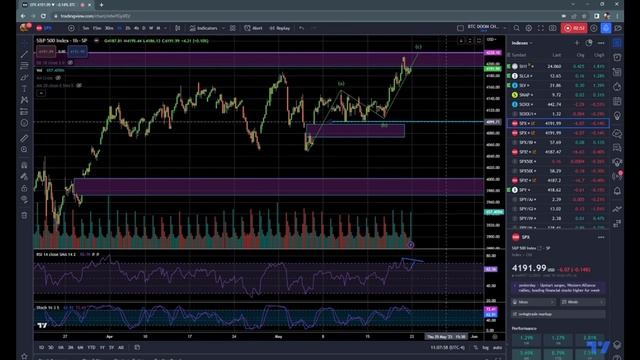Screen dimensions: 640x360
Task: Add a symbol to the watchlist
Action: click(x=577, y=43)
